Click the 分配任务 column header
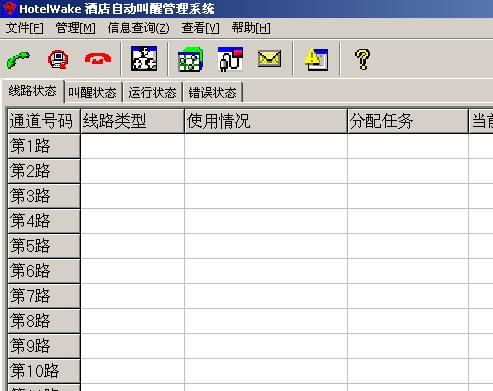Screen dimensions: 493x391 [408, 121]
